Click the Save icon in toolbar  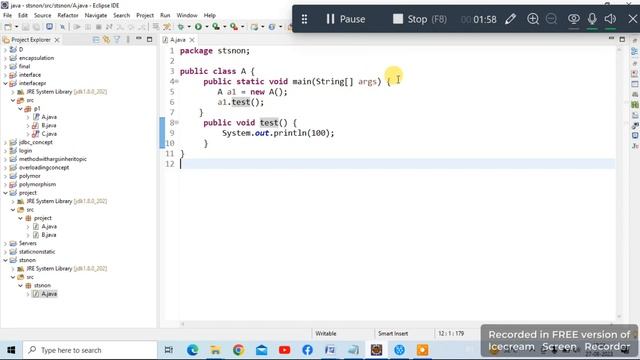(x=25, y=27)
